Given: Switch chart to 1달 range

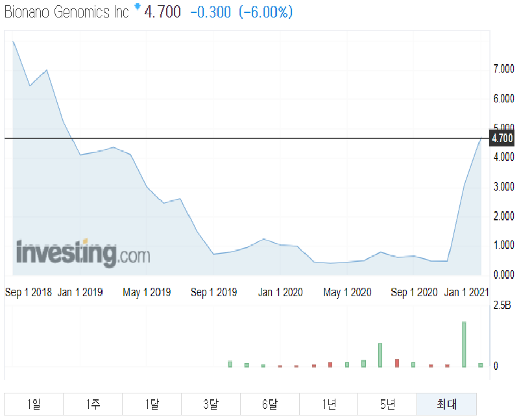Looking at the screenshot, I should click(152, 404).
